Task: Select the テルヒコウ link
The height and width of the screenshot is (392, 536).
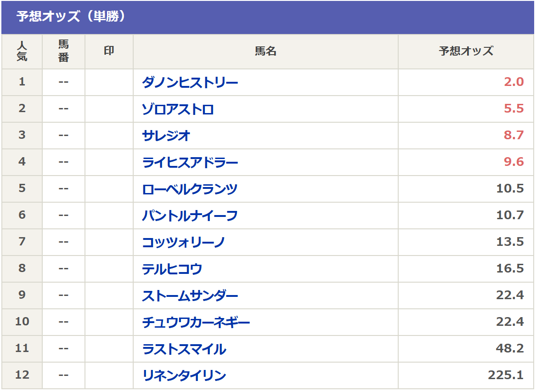Action: coord(172,269)
